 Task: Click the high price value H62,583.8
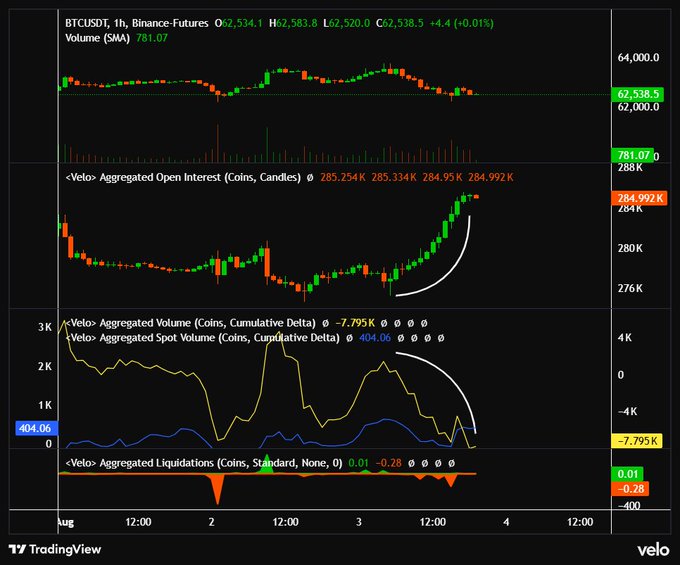[x=293, y=23]
